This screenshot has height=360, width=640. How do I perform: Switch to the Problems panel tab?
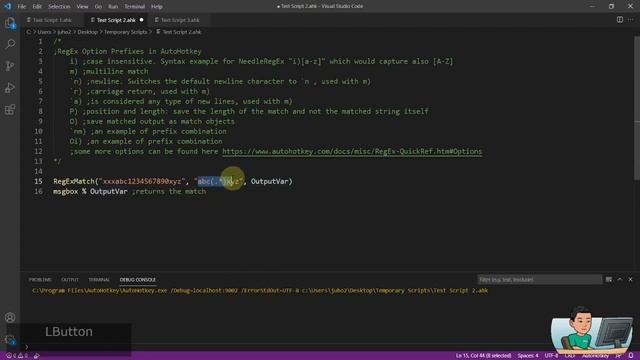point(40,280)
